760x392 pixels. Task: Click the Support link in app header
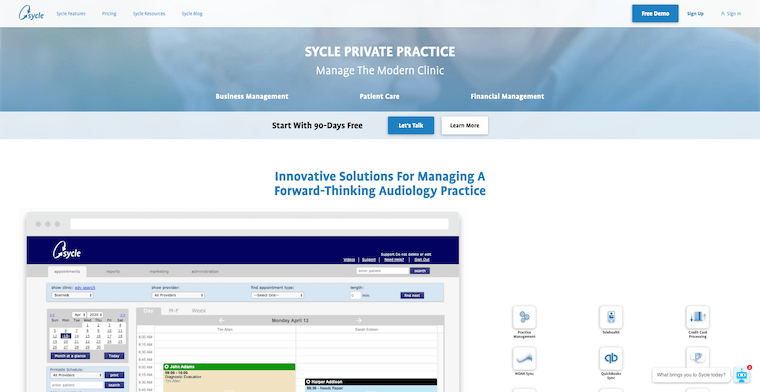click(x=368, y=260)
